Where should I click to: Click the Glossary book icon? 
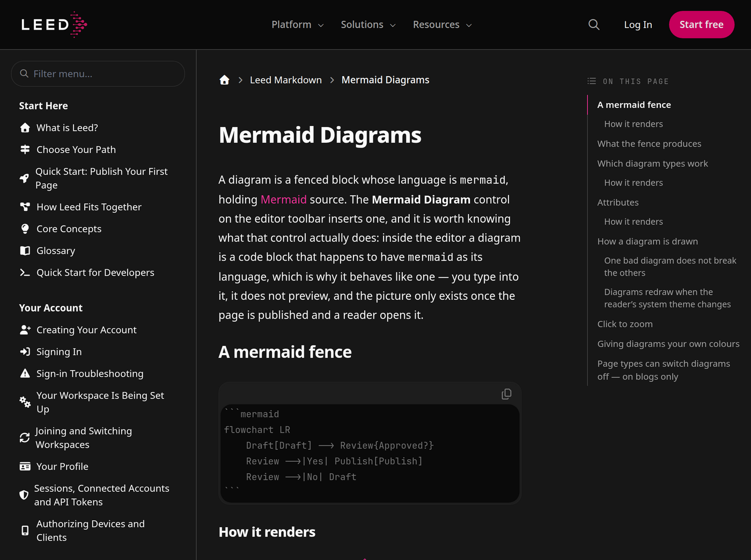pyautogui.click(x=25, y=250)
